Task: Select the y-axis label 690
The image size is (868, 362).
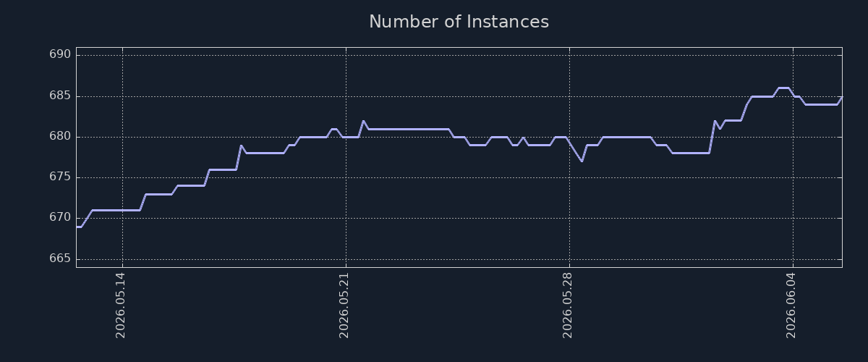Action: coord(61,55)
